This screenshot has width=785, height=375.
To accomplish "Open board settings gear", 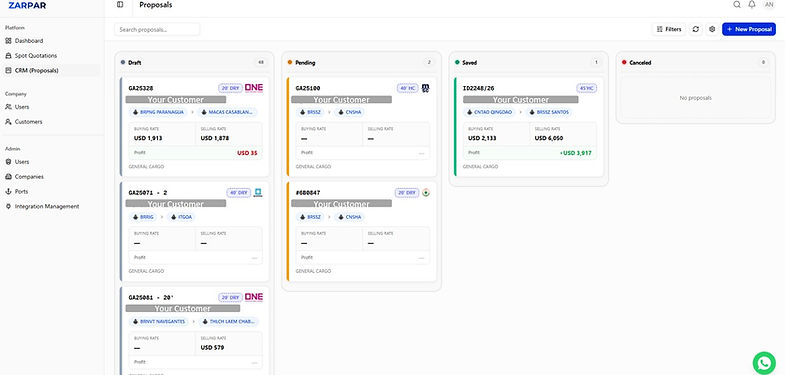I will tap(712, 29).
